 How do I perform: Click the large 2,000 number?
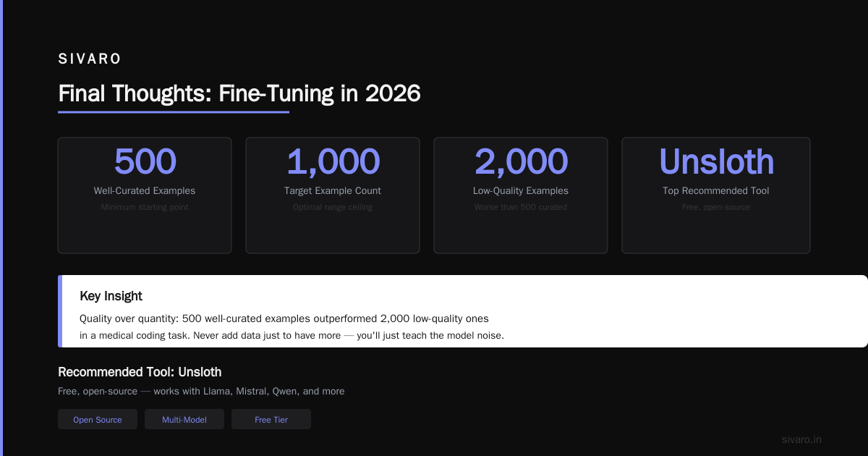521,161
